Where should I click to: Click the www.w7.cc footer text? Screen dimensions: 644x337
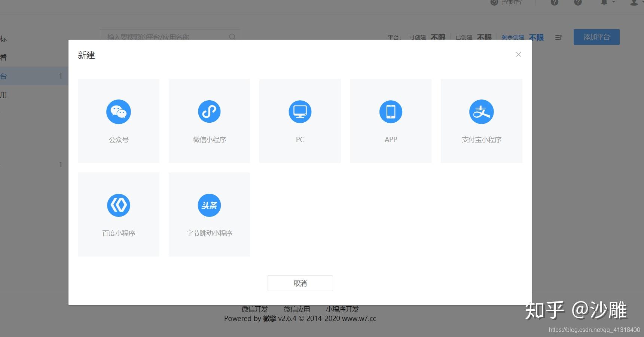pos(359,319)
